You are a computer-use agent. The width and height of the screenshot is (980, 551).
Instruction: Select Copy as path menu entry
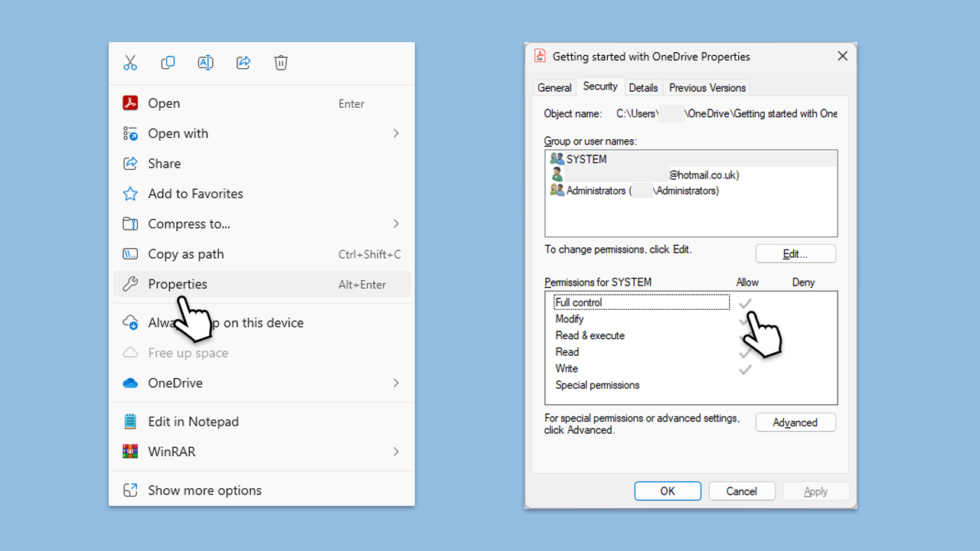click(x=262, y=254)
